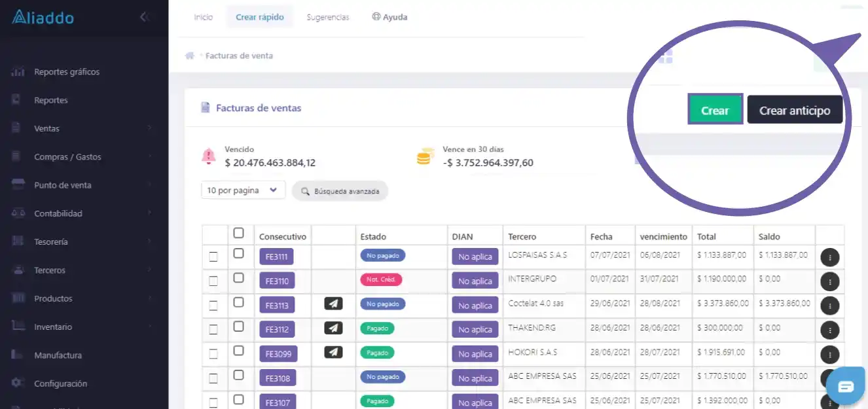Click the Productos sidebar icon
The width and height of the screenshot is (868, 409).
[18, 298]
